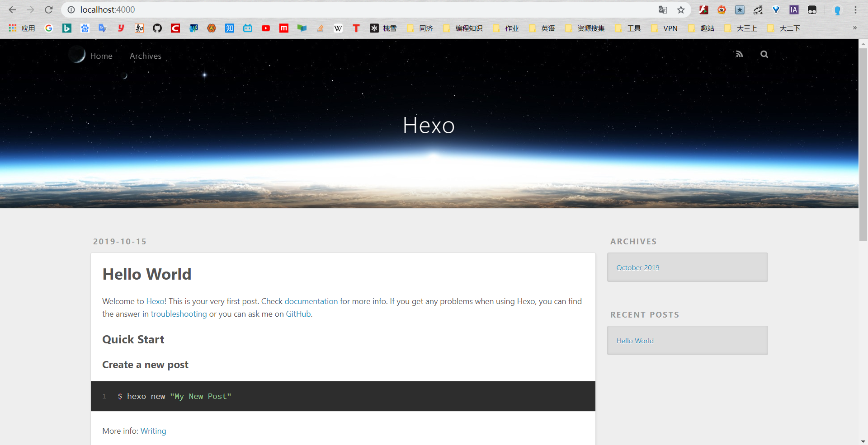Viewport: 868px width, 445px height.
Task: Click the RSS feed icon
Action: (739, 54)
